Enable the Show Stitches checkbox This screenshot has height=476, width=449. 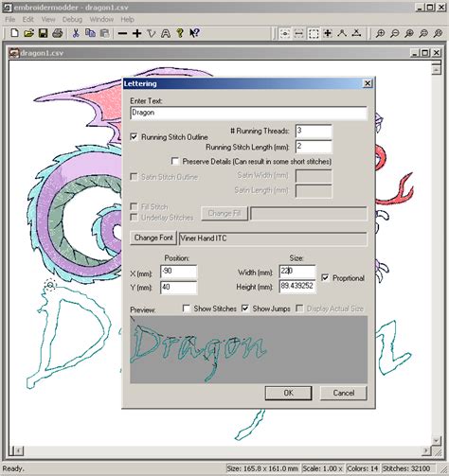click(187, 309)
